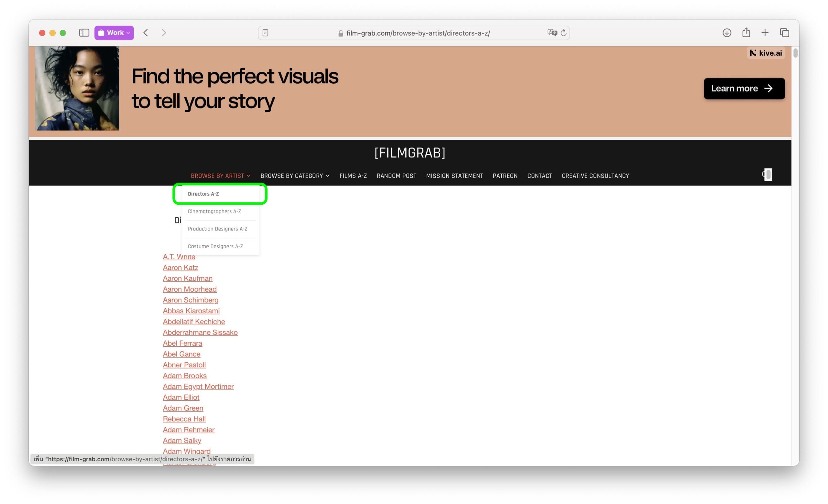828x504 pixels.
Task: Show downloads via download icon
Action: [726, 33]
